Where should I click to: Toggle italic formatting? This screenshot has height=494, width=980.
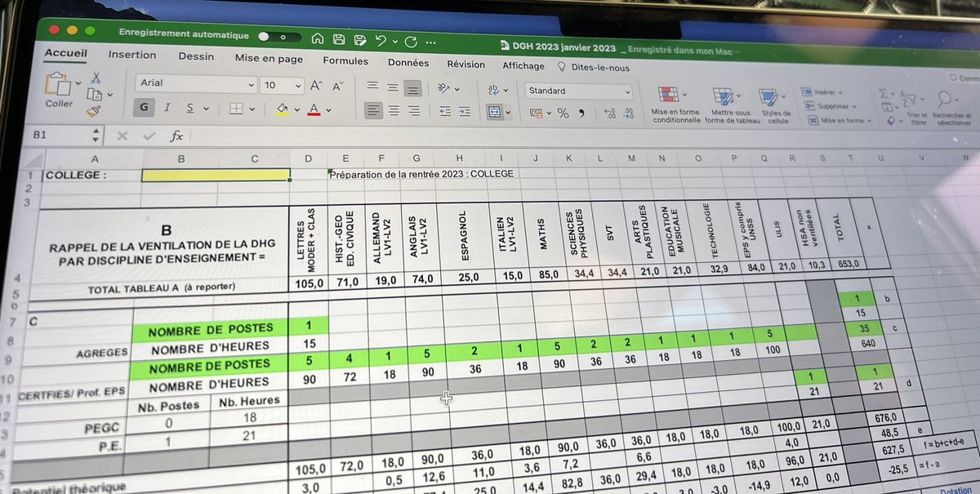click(166, 108)
